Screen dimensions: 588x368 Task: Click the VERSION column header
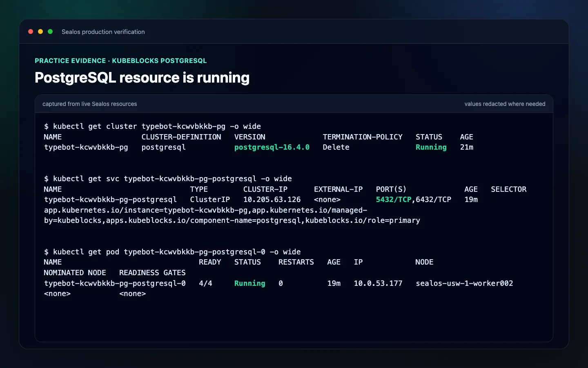point(250,137)
